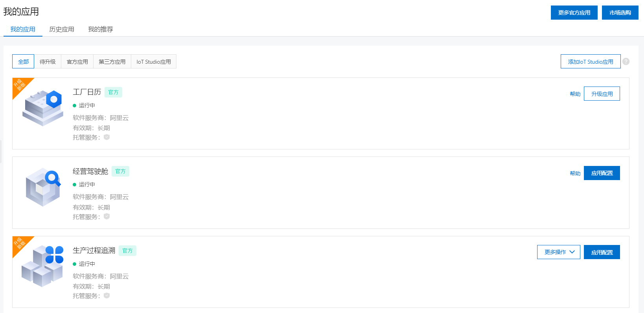The image size is (644, 313).
Task: Select the 待升级 filter
Action: click(x=48, y=62)
